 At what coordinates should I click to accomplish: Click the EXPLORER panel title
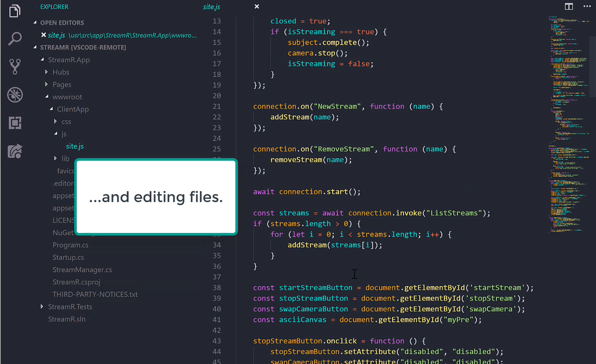click(54, 7)
